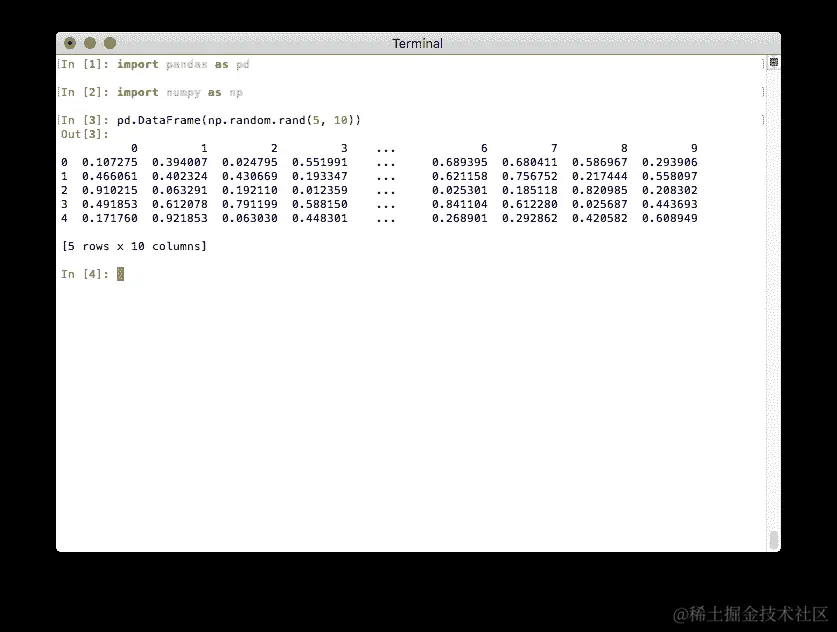The image size is (837, 632).
Task: Click the value 0.025301
Action: point(460,190)
